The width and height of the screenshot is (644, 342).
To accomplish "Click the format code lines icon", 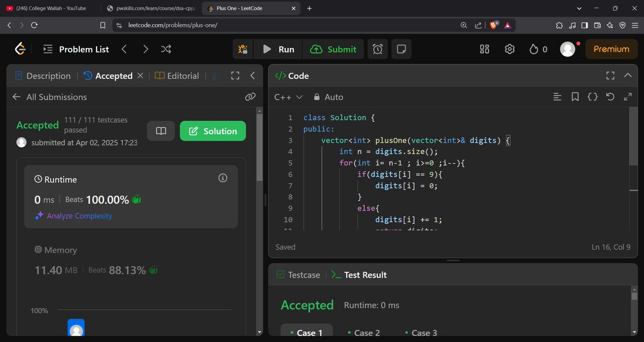I will point(558,97).
